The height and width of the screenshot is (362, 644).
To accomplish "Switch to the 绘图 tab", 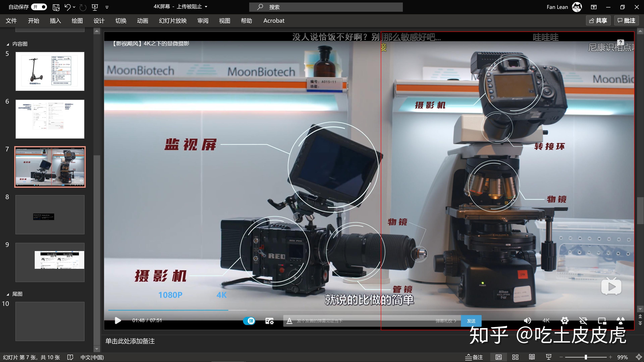I will point(77,21).
